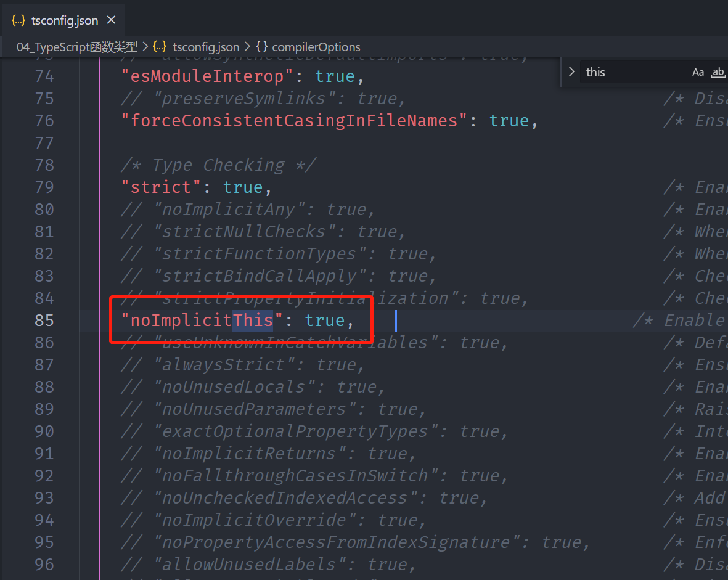Click the true value on the noImplicitThis line
This screenshot has height=580, width=728.
click(x=324, y=321)
